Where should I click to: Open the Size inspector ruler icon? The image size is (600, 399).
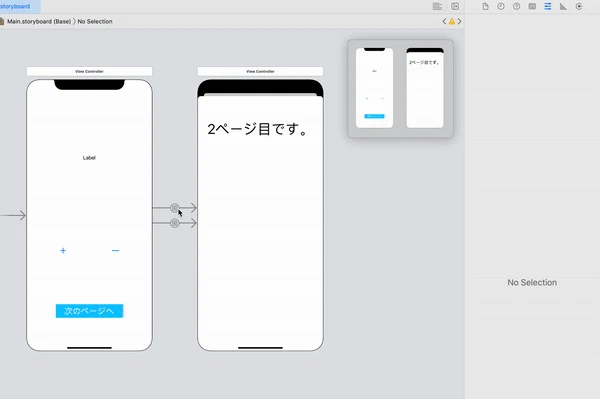pos(563,7)
